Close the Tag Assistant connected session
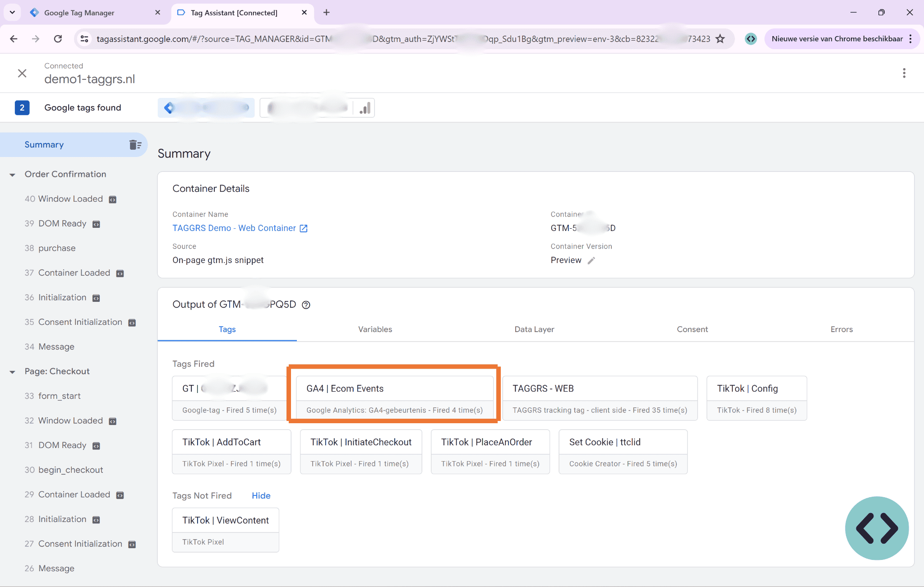 pyautogui.click(x=22, y=73)
